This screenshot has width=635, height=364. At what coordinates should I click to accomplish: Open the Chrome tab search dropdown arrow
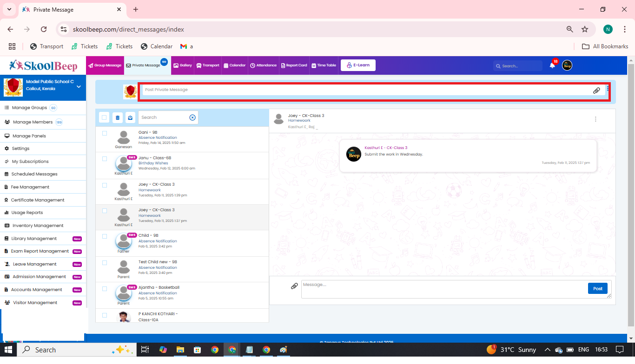click(x=9, y=9)
